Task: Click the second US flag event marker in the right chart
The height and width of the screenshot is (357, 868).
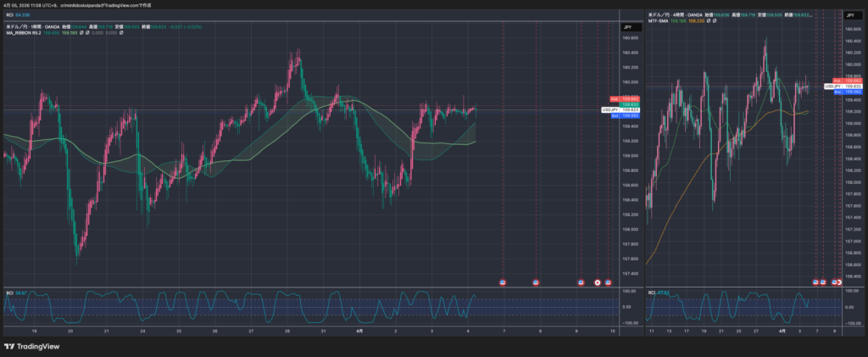Action: 823,282
